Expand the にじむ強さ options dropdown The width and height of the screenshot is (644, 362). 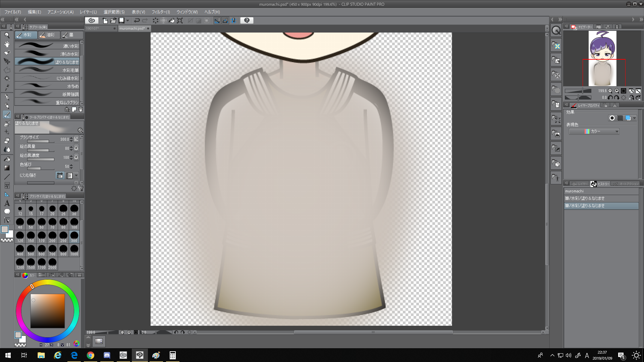pos(76,176)
